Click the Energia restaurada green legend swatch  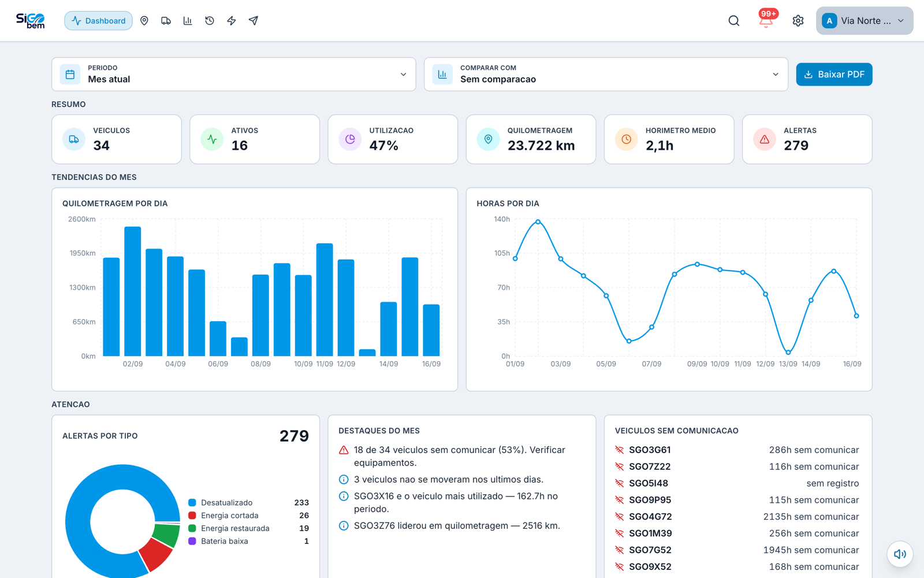click(192, 528)
